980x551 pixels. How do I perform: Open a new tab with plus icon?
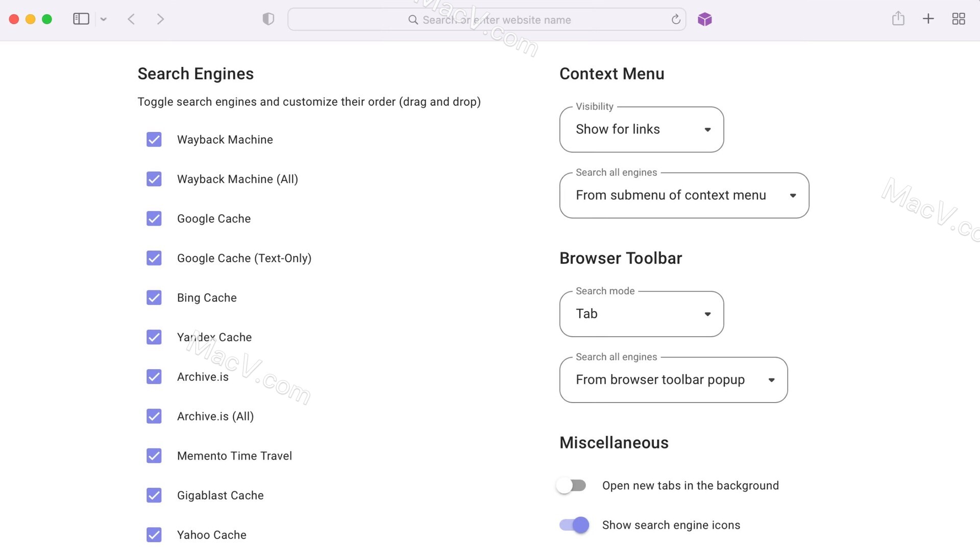pyautogui.click(x=928, y=19)
